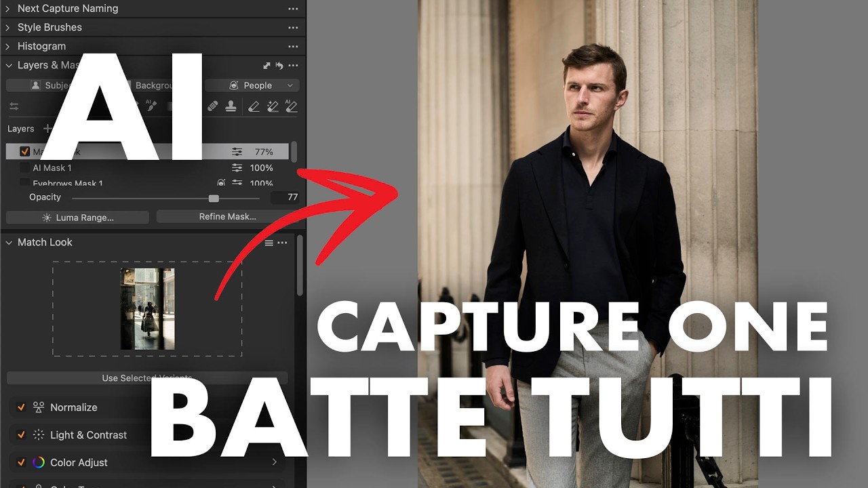Click the 77% opacity value of selected layer

tap(264, 152)
